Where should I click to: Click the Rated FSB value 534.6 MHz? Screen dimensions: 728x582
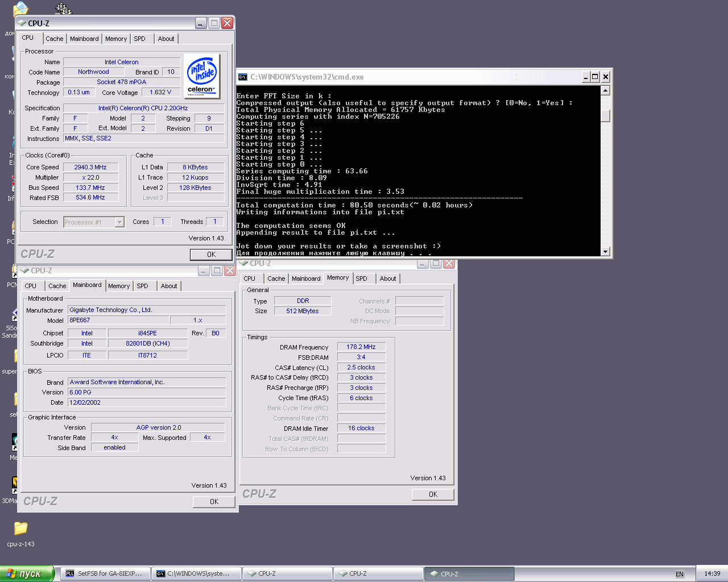(x=90, y=197)
